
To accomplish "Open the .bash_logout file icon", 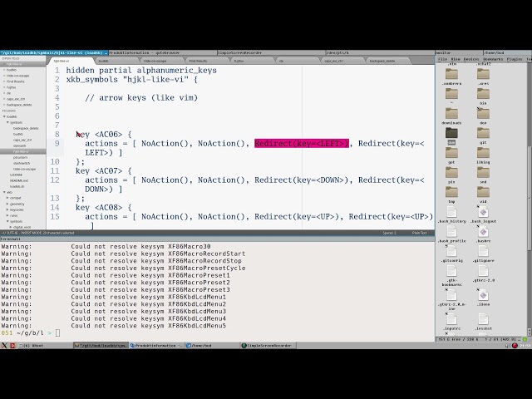I will click(483, 212).
